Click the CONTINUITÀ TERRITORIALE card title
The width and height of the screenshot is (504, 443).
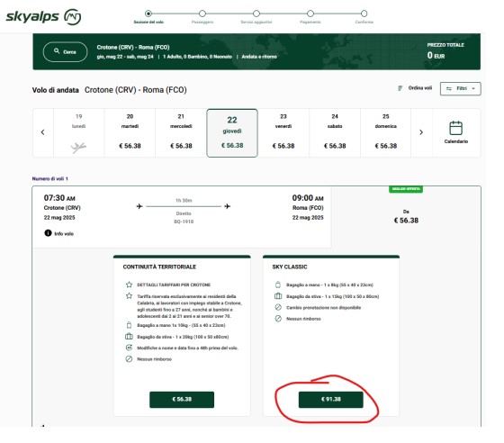pos(159,267)
